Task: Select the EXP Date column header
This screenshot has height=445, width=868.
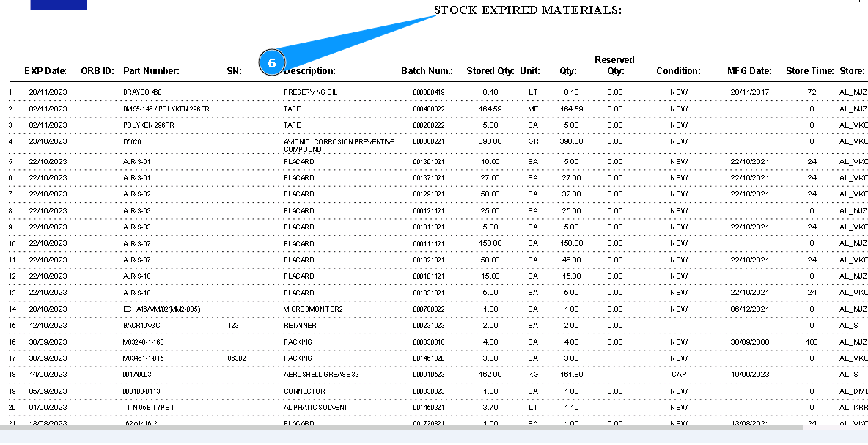Action: point(45,71)
